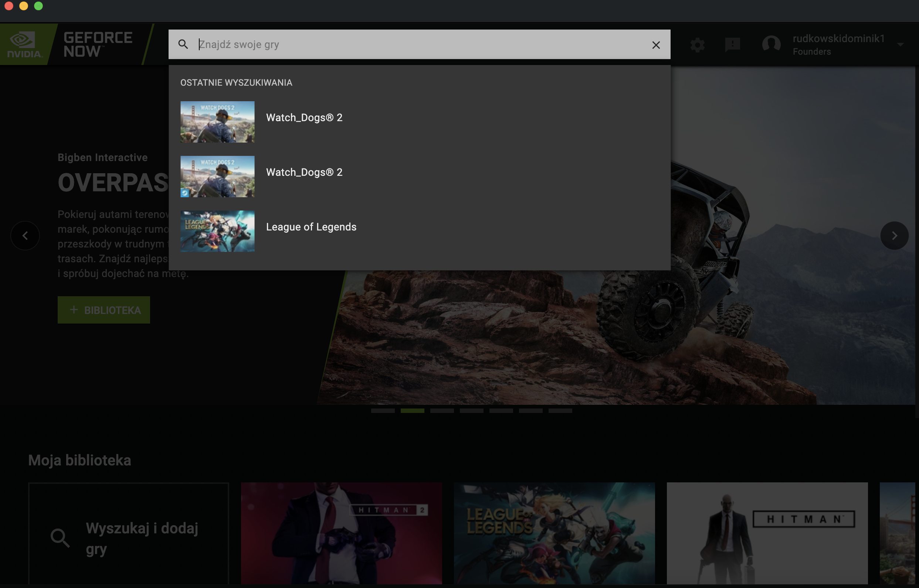Clear search with the X icon

[x=656, y=45]
